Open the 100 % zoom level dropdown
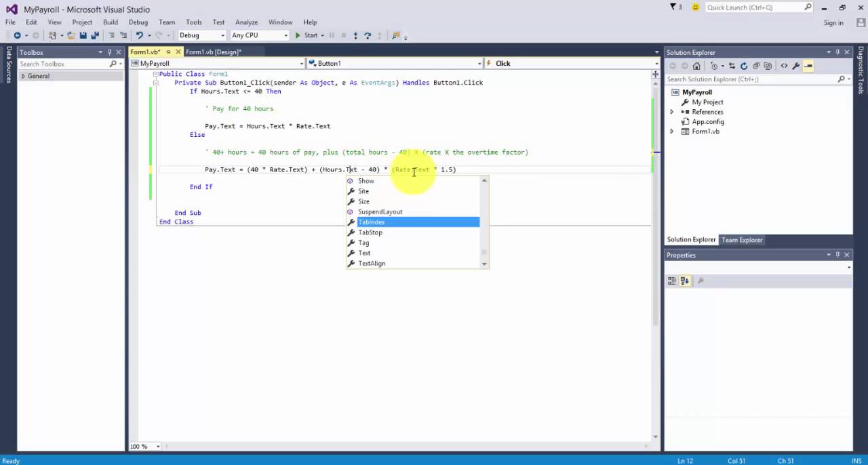Viewport: 868px width, 465px height. coord(158,446)
